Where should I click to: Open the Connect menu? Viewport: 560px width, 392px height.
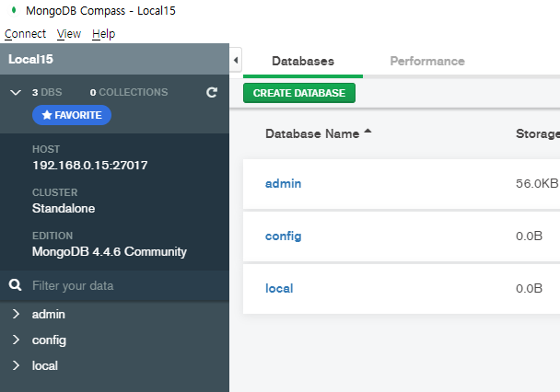pos(26,34)
